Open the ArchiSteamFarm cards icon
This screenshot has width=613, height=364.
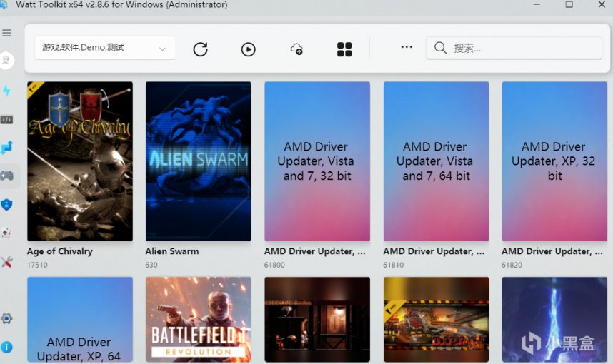[x=6, y=233]
